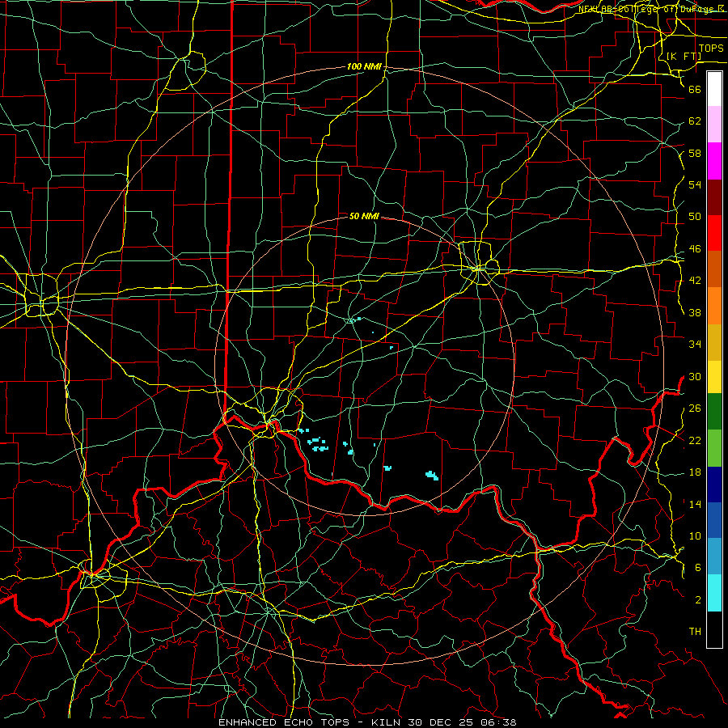The image size is (728, 728).
Task: Click the '58' value on the legend
Action: [x=695, y=153]
